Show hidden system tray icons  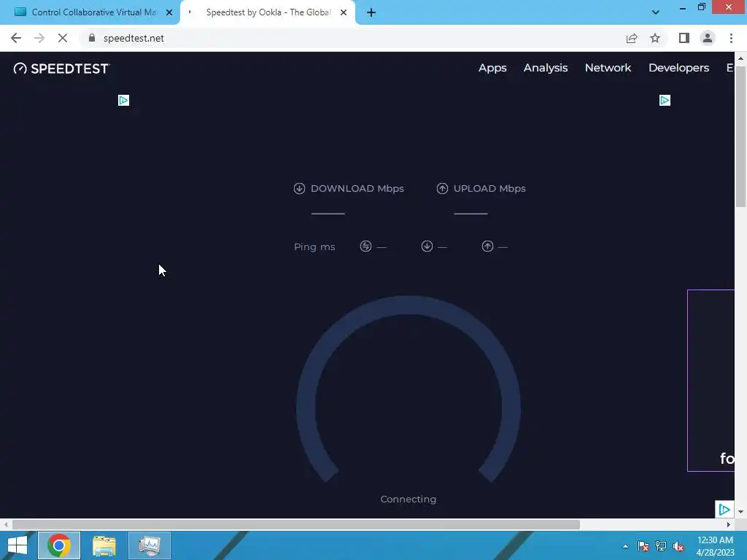[x=625, y=546]
